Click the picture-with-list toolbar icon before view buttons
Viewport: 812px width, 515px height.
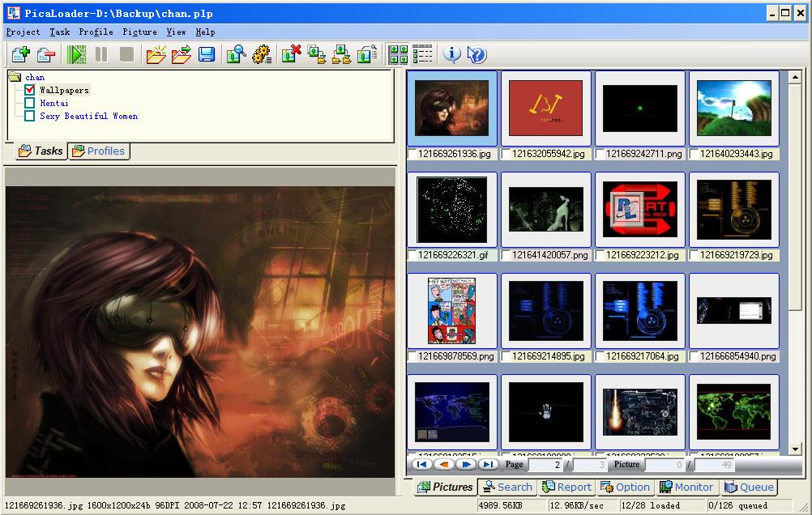(366, 54)
